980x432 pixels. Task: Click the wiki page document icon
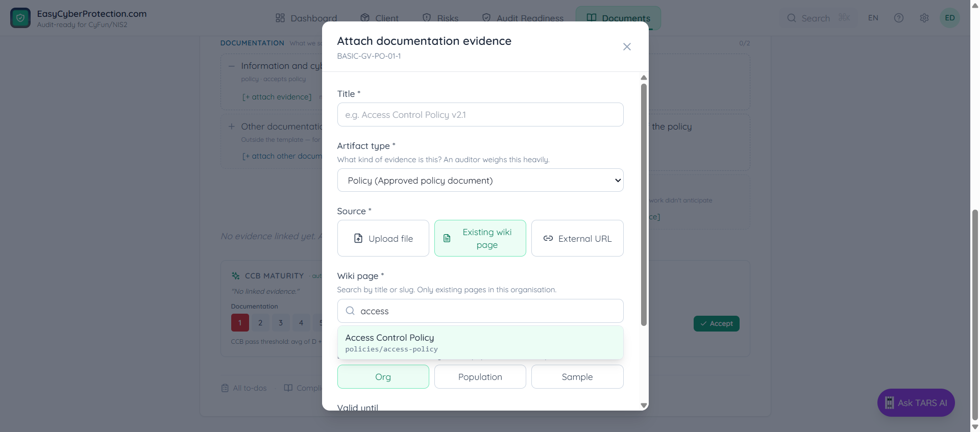[x=447, y=238]
